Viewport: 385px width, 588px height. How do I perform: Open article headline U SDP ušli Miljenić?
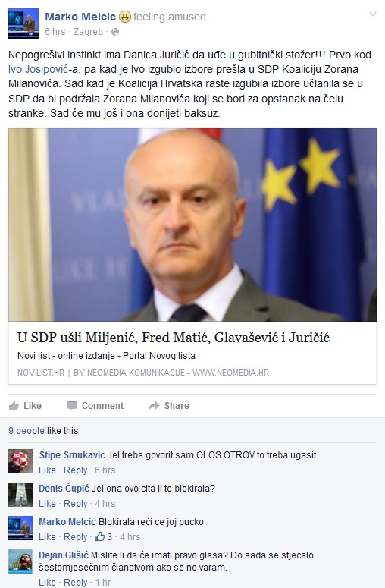pyautogui.click(x=174, y=338)
